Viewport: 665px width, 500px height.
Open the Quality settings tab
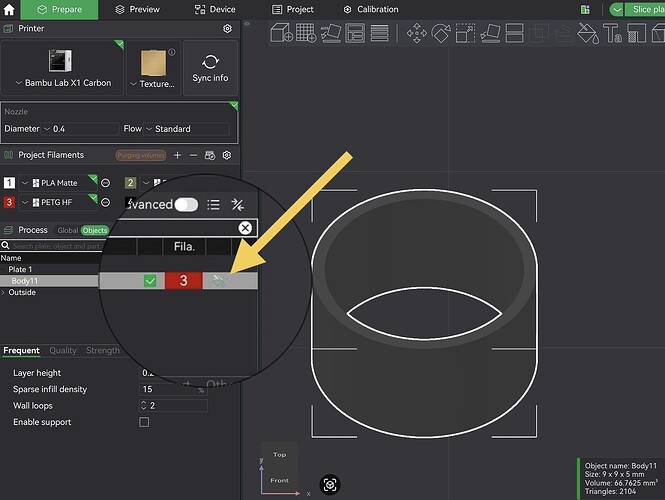[x=63, y=350]
